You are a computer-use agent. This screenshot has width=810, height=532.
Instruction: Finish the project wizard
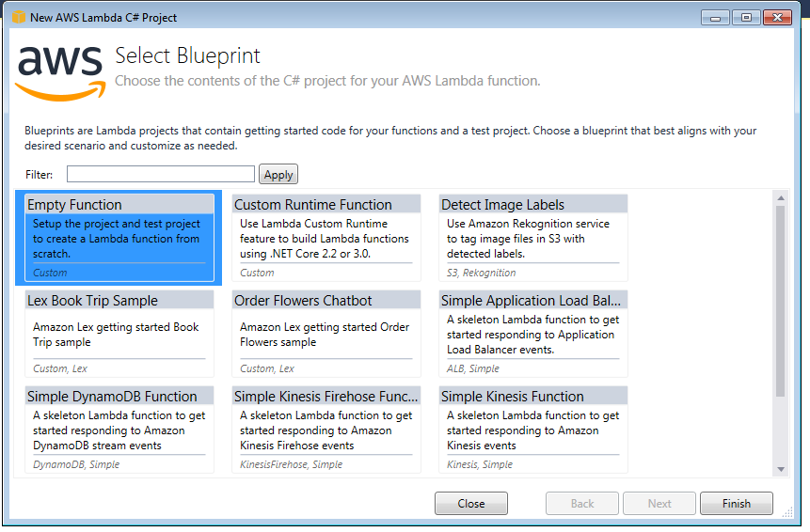tap(736, 503)
